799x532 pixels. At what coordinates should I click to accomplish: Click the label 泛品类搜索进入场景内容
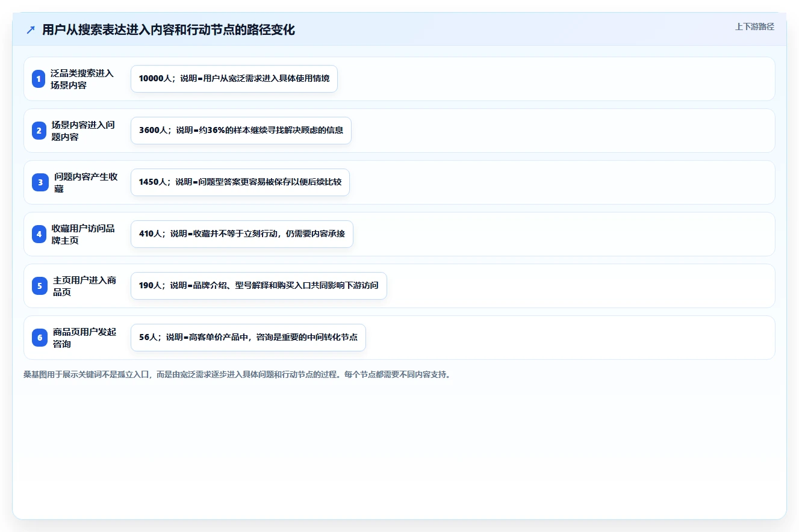[82, 79]
